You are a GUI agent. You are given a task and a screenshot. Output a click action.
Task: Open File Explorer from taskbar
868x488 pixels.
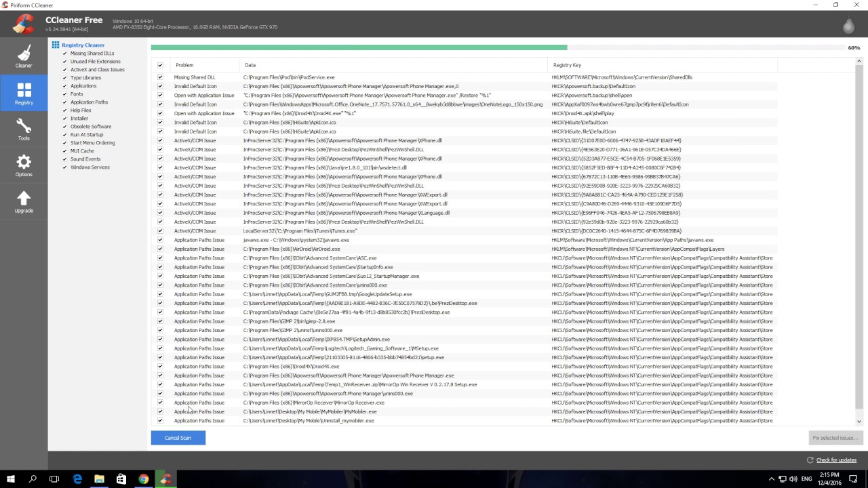[99, 479]
